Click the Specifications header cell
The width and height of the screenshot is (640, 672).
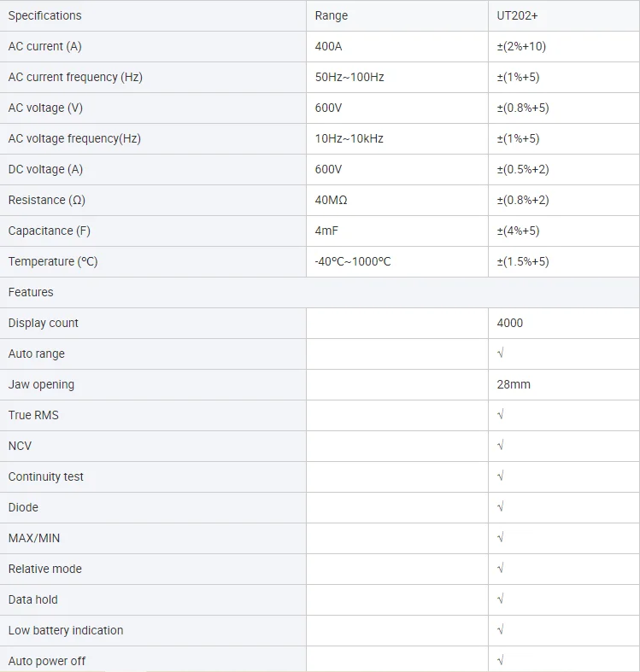coord(45,15)
